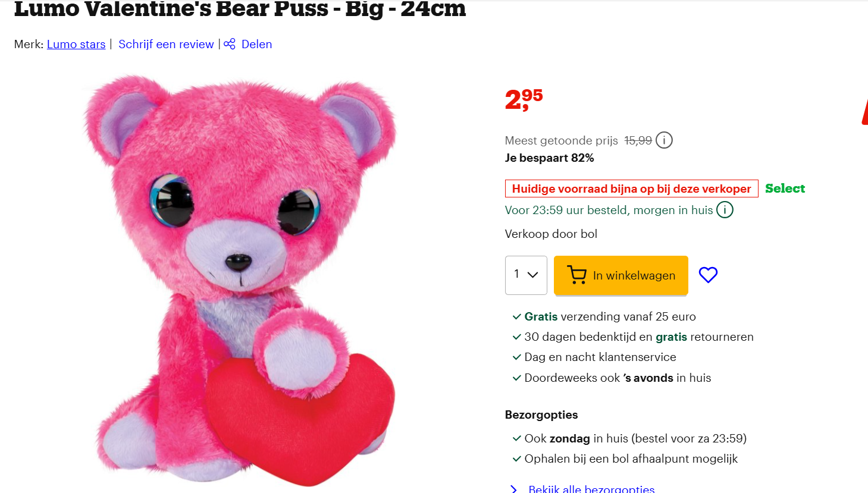Image resolution: width=868 pixels, height=493 pixels.
Task: Expand Bekijk alle bezorgopties
Action: [x=591, y=488]
